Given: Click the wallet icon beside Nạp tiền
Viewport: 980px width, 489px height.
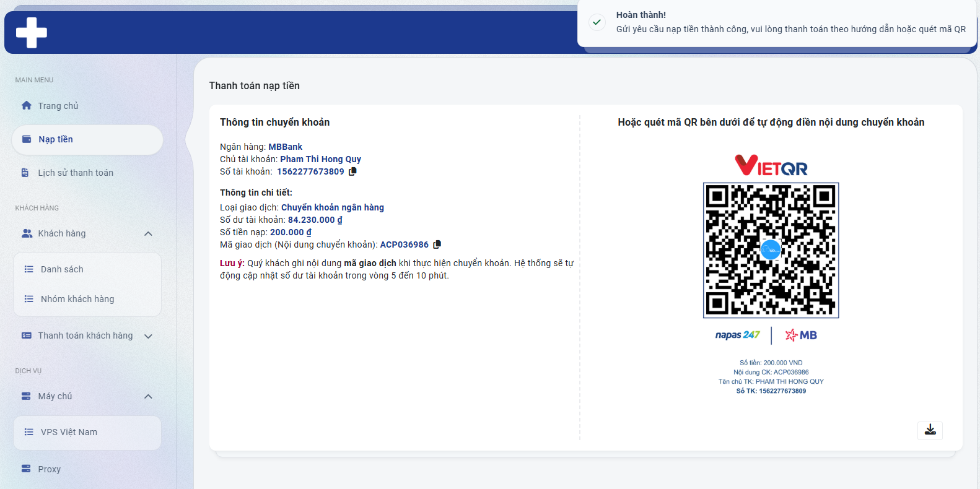Looking at the screenshot, I should tap(27, 139).
